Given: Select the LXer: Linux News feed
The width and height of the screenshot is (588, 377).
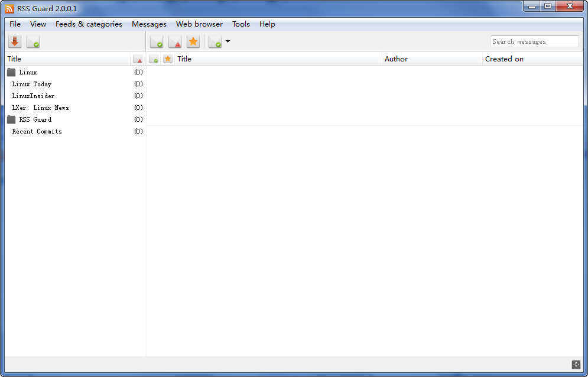Looking at the screenshot, I should click(x=41, y=108).
